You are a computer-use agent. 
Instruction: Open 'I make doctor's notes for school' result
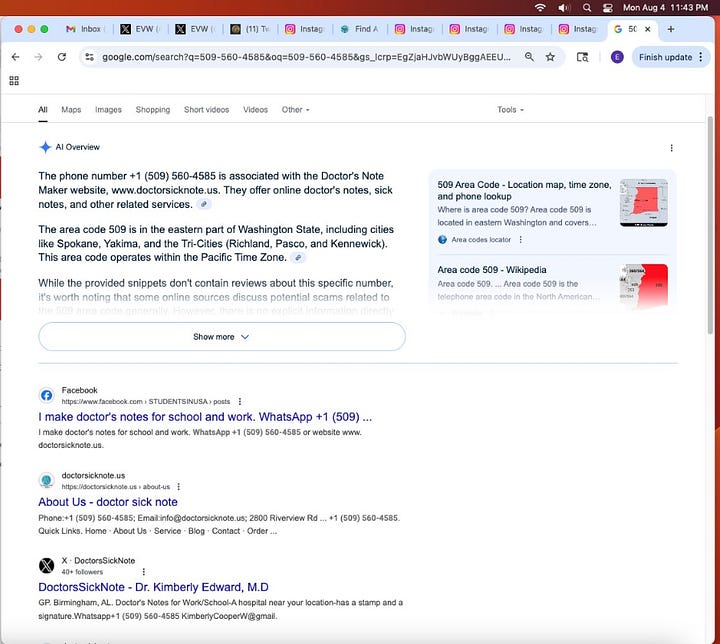point(205,417)
